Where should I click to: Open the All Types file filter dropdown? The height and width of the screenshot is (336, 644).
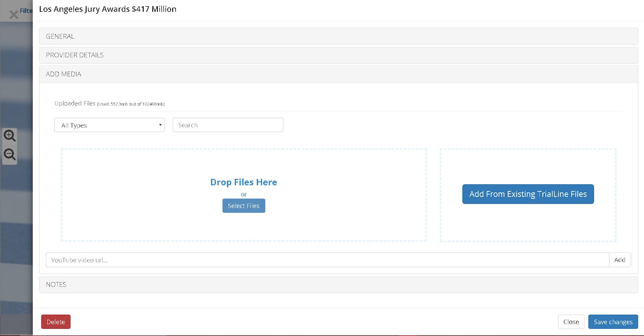pos(109,125)
